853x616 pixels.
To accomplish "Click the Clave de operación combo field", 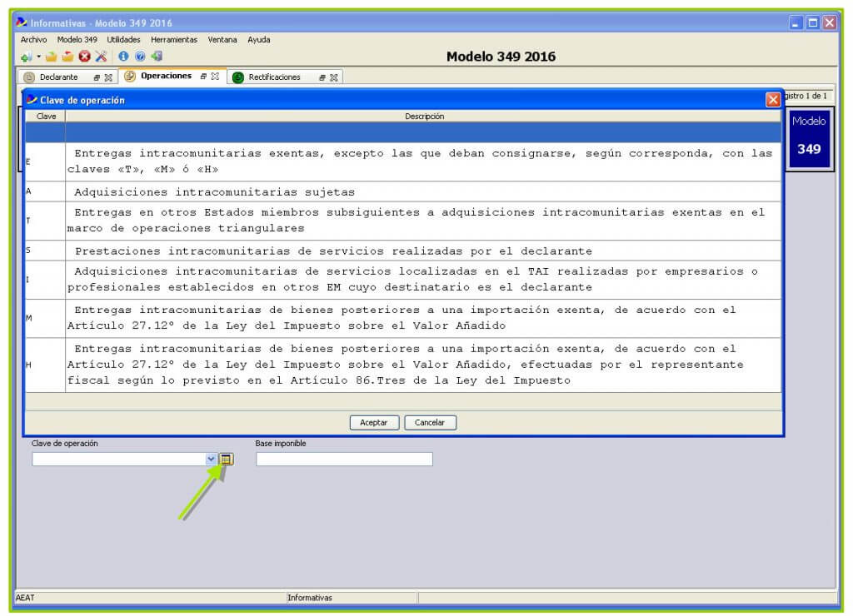I will click(x=124, y=459).
